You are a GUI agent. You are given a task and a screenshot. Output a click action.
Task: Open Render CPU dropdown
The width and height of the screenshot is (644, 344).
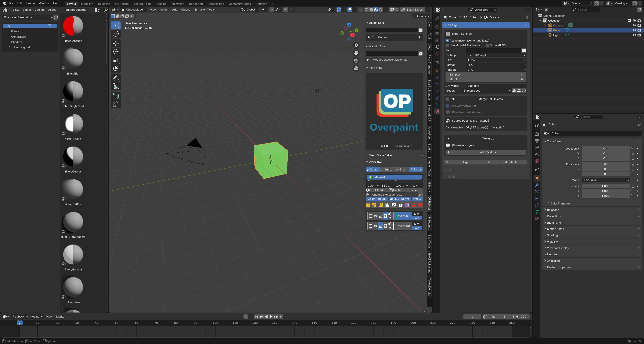click(496, 70)
